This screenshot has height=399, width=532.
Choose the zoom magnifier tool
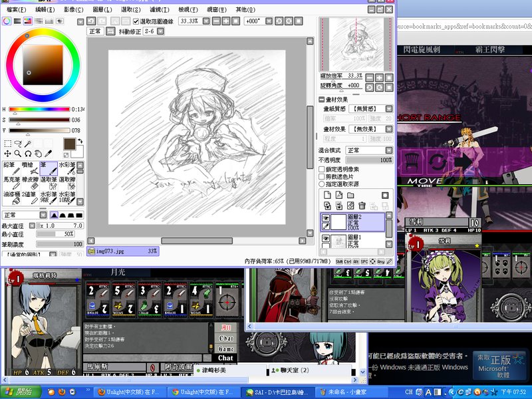click(18, 154)
